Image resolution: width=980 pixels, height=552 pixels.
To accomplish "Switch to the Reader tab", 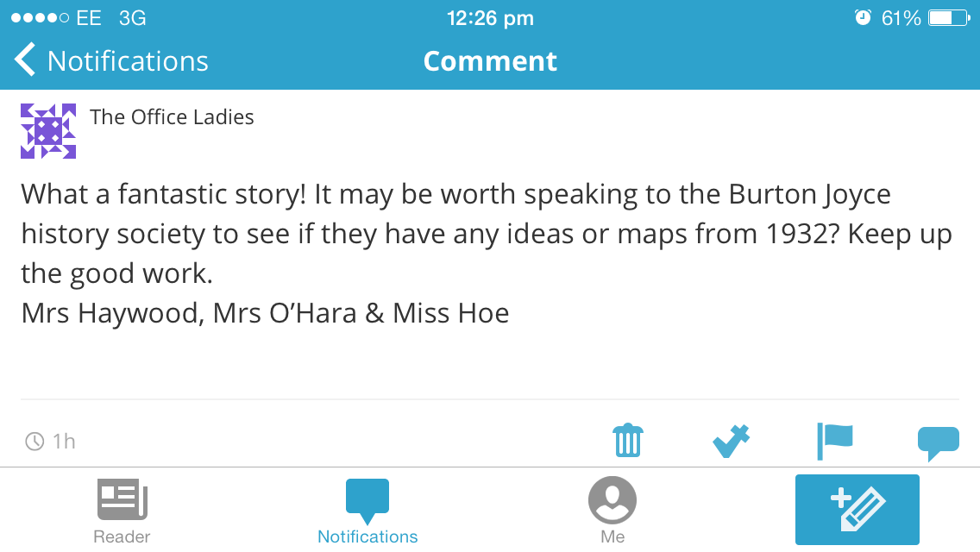I will tap(122, 511).
